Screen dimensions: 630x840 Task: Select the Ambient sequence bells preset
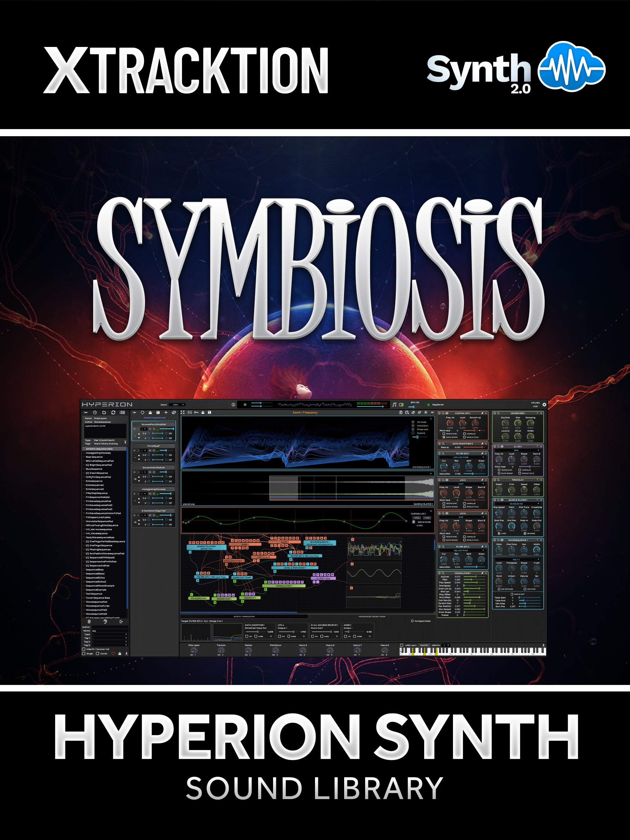coord(105,449)
